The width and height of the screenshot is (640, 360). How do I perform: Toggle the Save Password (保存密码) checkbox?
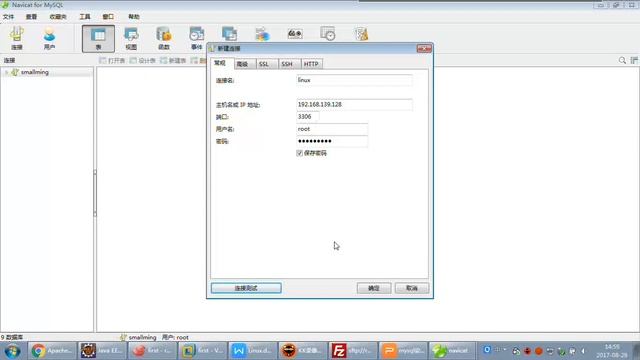point(300,153)
